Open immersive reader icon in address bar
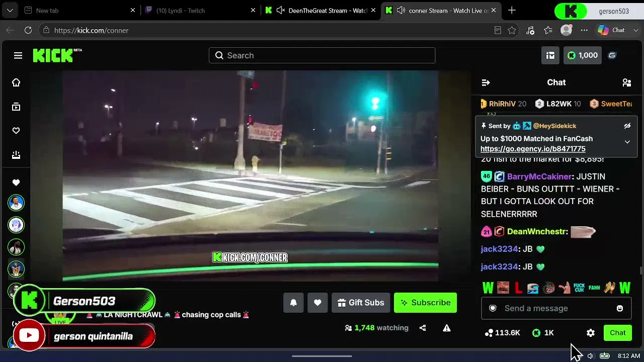This screenshot has width=644, height=362. [498, 30]
